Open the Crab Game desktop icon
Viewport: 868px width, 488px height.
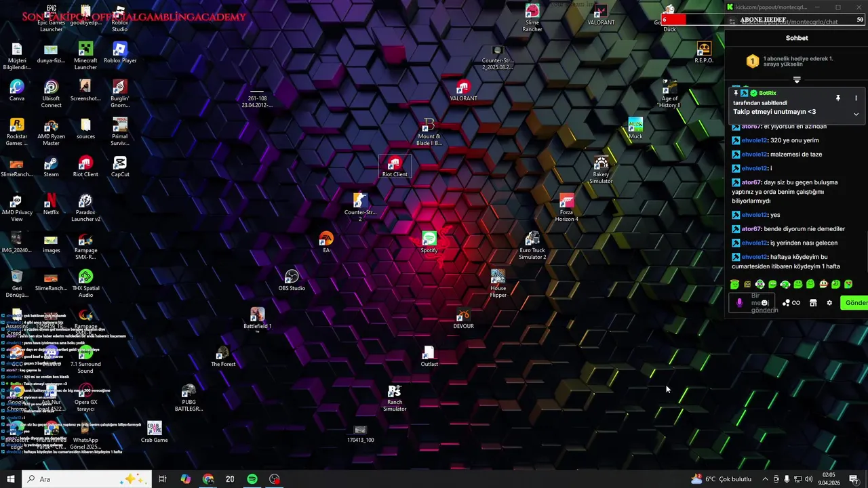[x=155, y=432]
